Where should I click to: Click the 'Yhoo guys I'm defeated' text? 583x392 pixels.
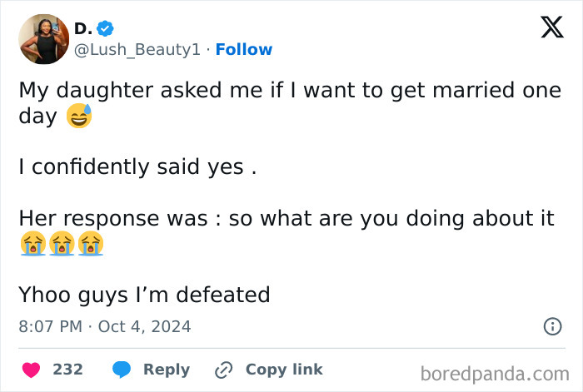145,295
